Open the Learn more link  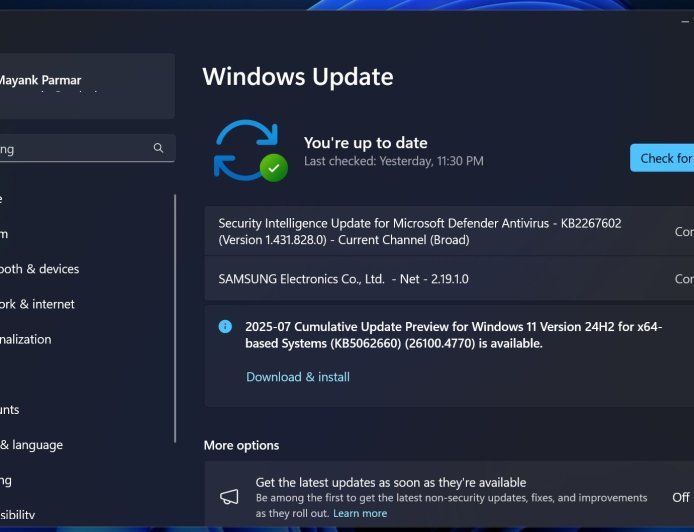(360, 513)
